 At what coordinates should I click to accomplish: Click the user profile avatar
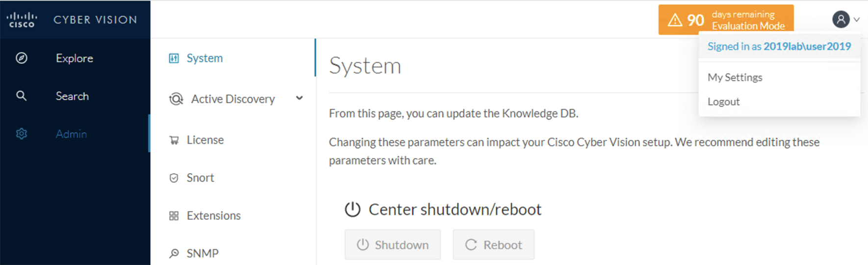(841, 20)
